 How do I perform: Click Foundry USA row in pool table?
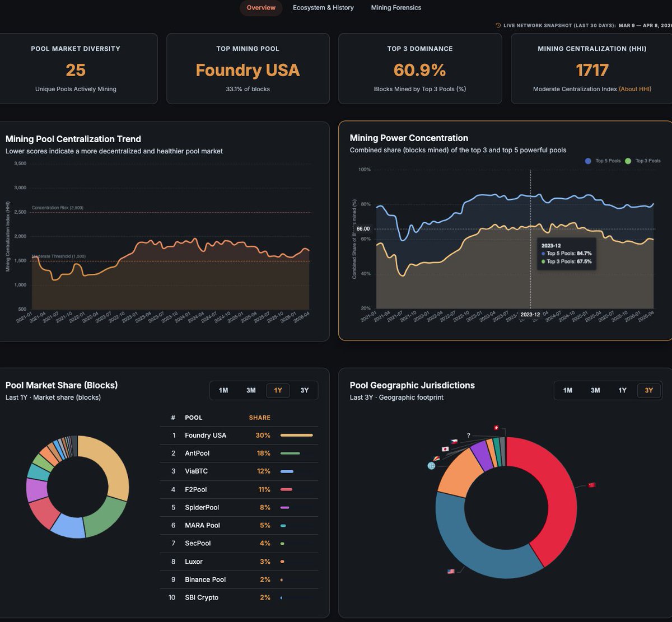[x=239, y=435]
